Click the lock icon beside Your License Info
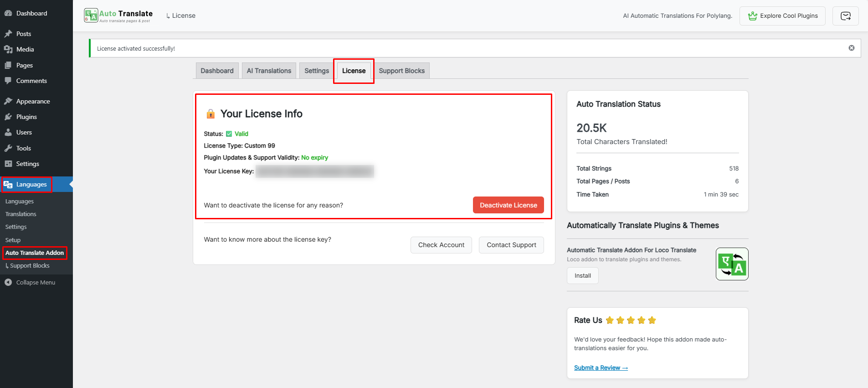 pyautogui.click(x=211, y=114)
